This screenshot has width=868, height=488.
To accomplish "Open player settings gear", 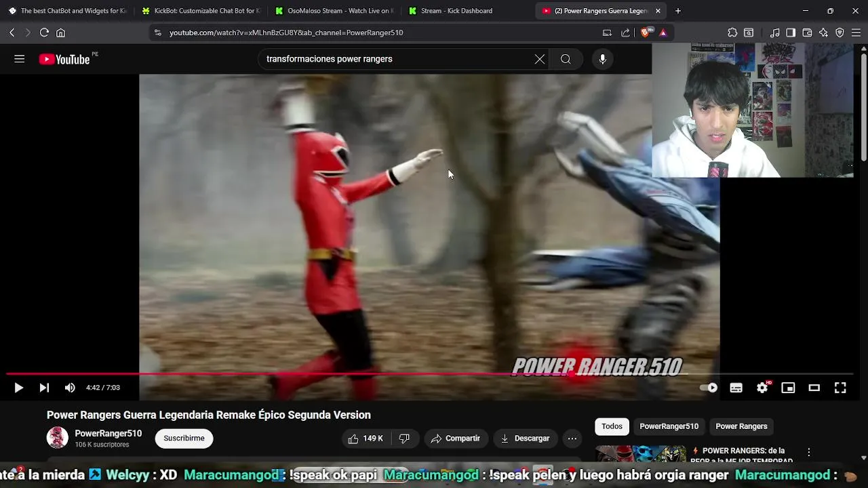I will click(x=762, y=388).
